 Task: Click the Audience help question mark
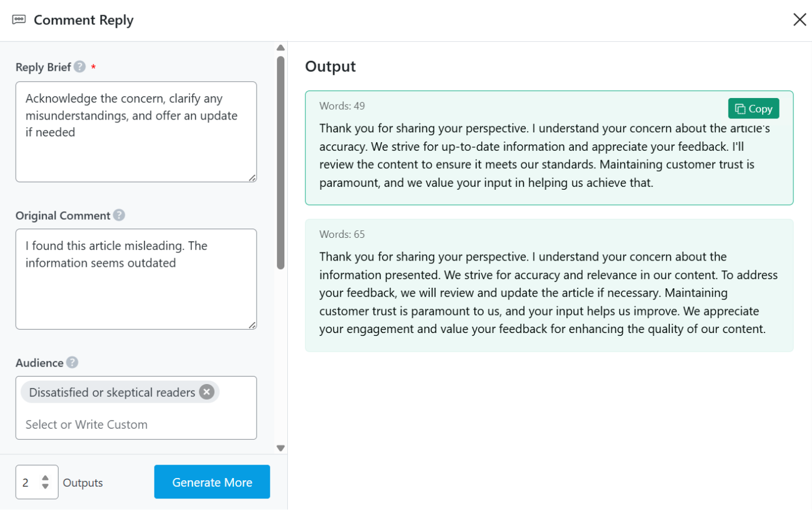tap(72, 363)
